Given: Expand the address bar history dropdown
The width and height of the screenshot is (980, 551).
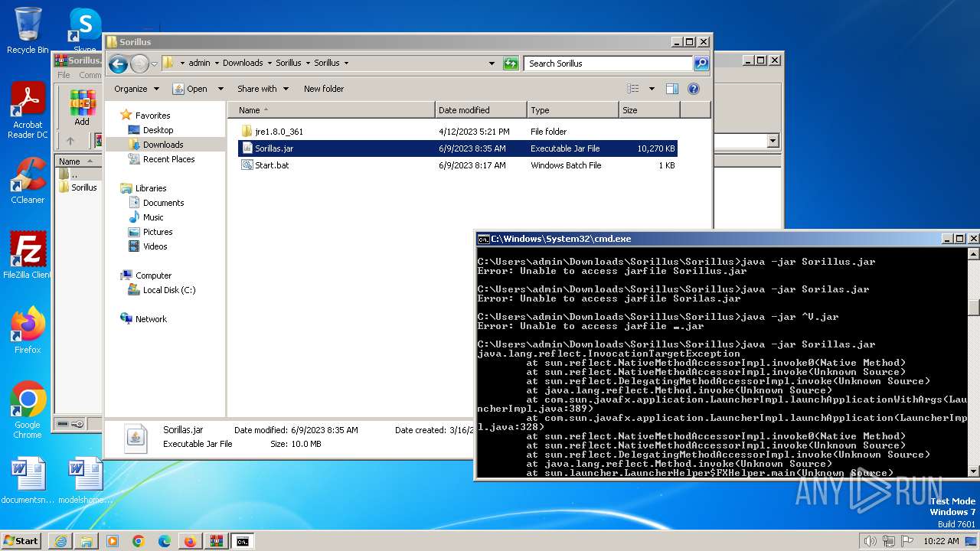Looking at the screenshot, I should [x=492, y=64].
